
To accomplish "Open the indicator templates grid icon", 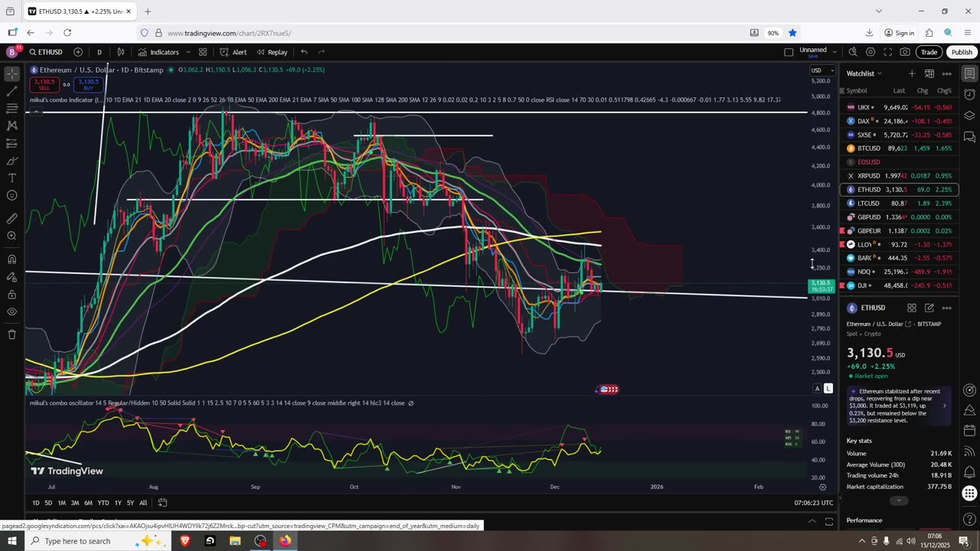I will 203,52.
